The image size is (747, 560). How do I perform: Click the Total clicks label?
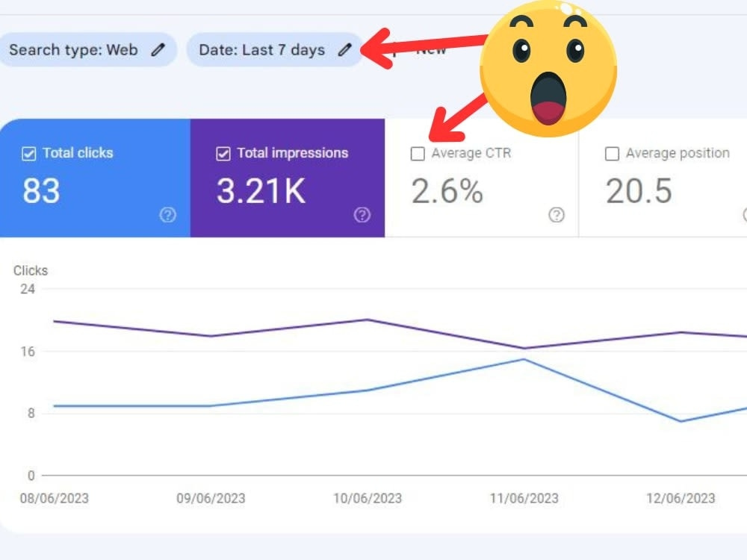pos(78,153)
